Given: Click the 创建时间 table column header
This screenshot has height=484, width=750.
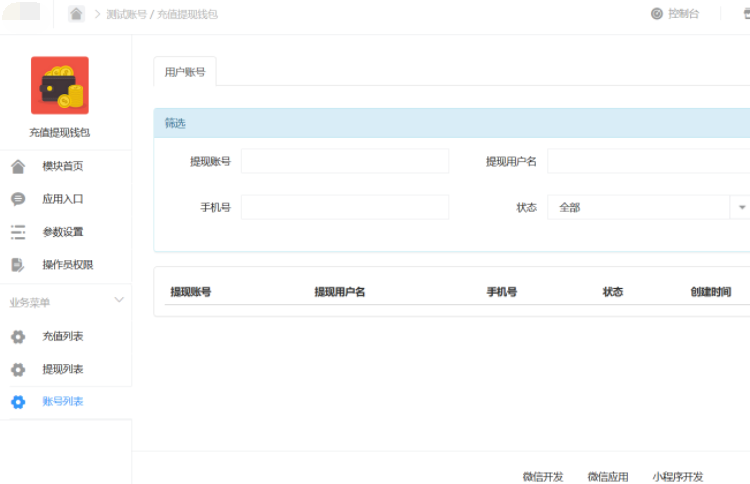Looking at the screenshot, I should 711,292.
